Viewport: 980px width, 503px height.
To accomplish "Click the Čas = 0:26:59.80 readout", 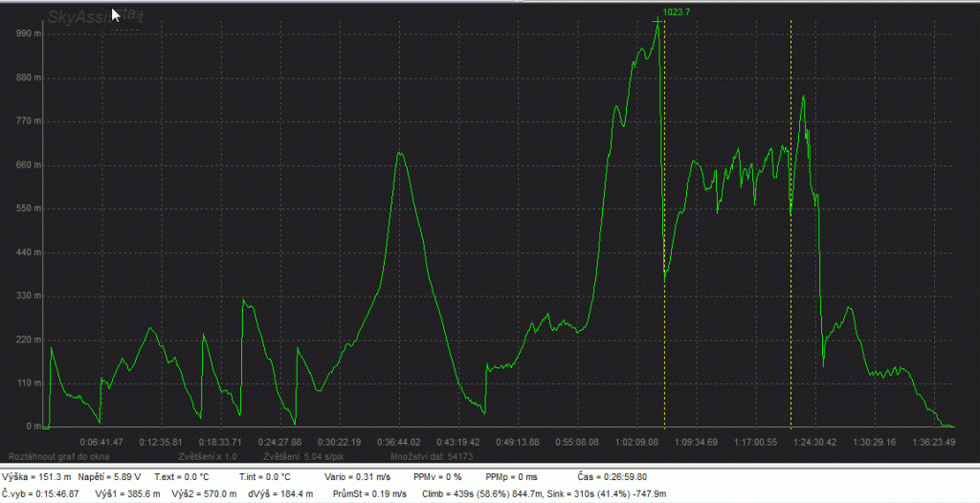I will [612, 476].
